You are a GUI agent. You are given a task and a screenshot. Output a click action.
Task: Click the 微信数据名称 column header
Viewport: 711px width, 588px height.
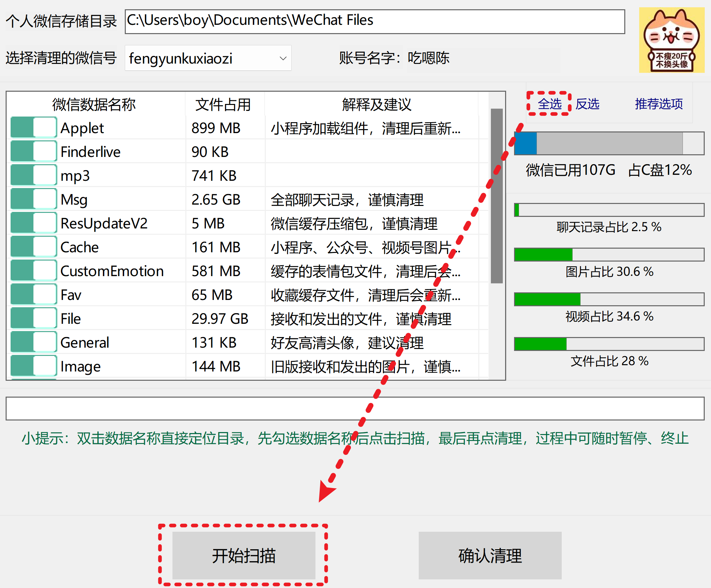[94, 104]
